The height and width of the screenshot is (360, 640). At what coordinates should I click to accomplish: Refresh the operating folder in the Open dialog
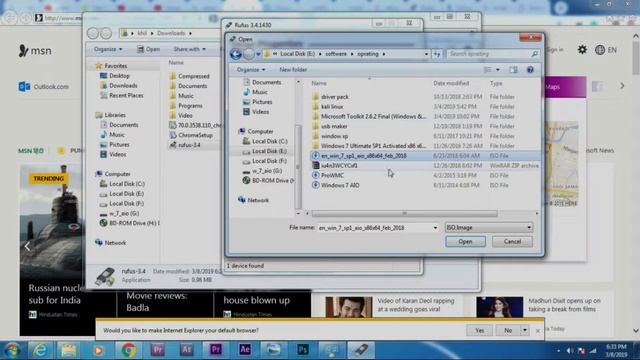(437, 54)
